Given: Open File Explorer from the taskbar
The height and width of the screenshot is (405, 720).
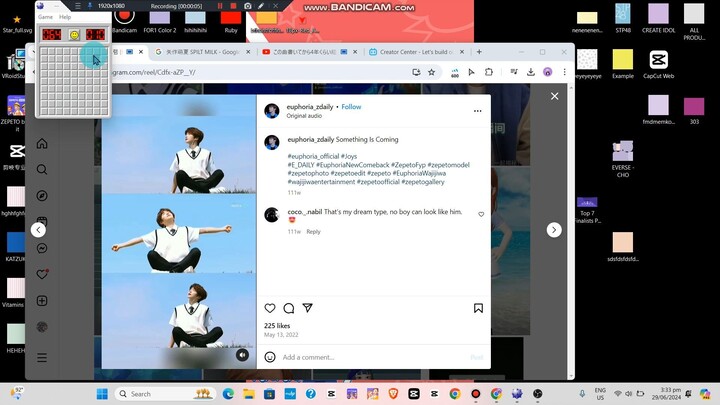Looking at the screenshot, I should pyautogui.click(x=249, y=394).
